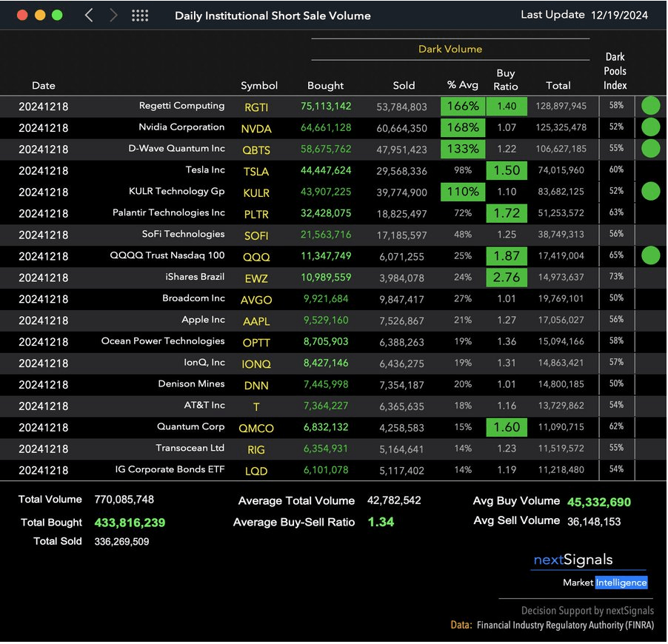
Task: Click the highlighted Intelligence text
Action: pos(621,583)
